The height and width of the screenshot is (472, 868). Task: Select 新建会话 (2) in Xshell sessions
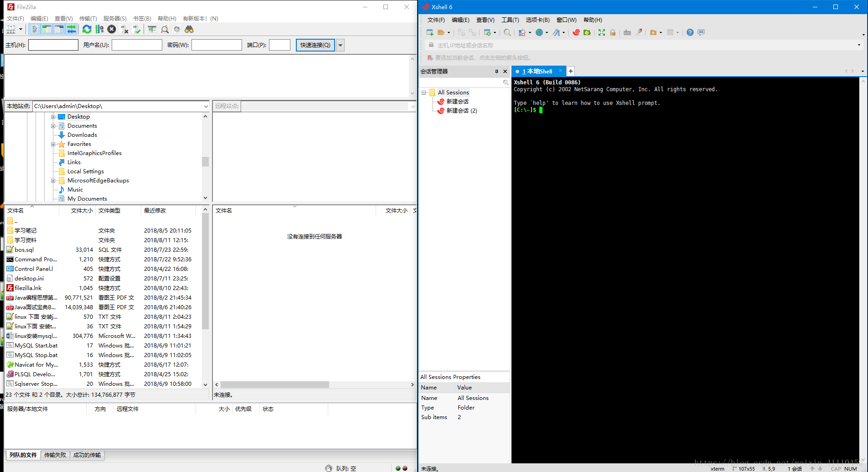[462, 111]
